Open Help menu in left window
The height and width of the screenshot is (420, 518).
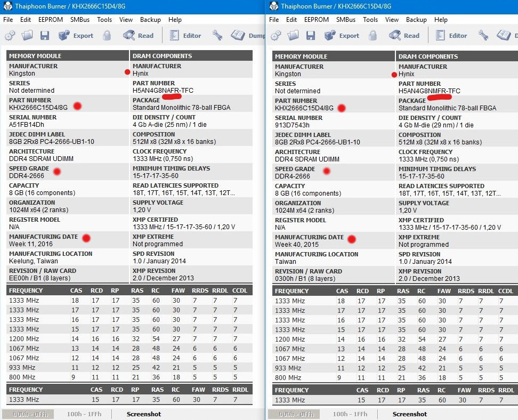click(175, 20)
